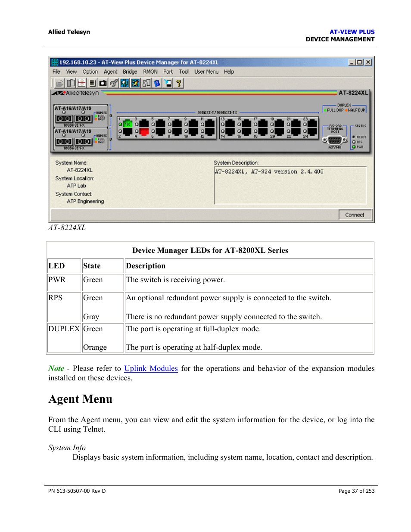Click the green PWR status LED

click(354, 147)
